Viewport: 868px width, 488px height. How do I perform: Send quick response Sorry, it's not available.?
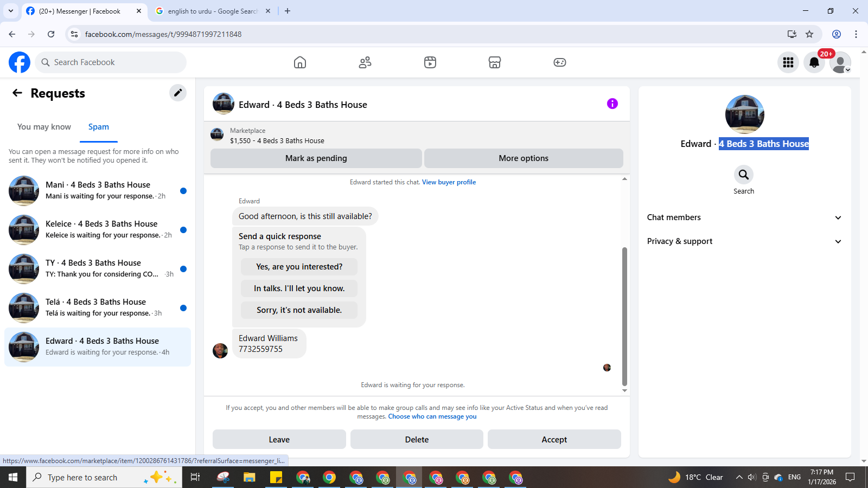[x=299, y=310]
